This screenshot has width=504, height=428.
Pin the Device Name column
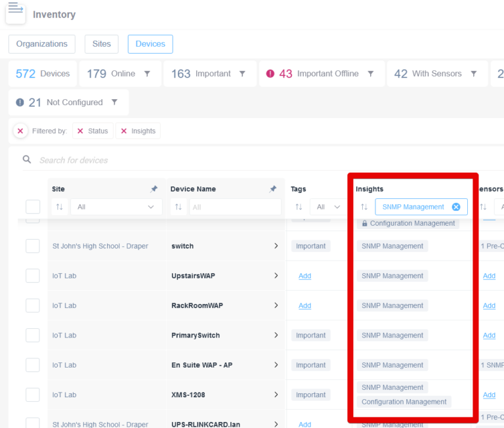[273, 189]
